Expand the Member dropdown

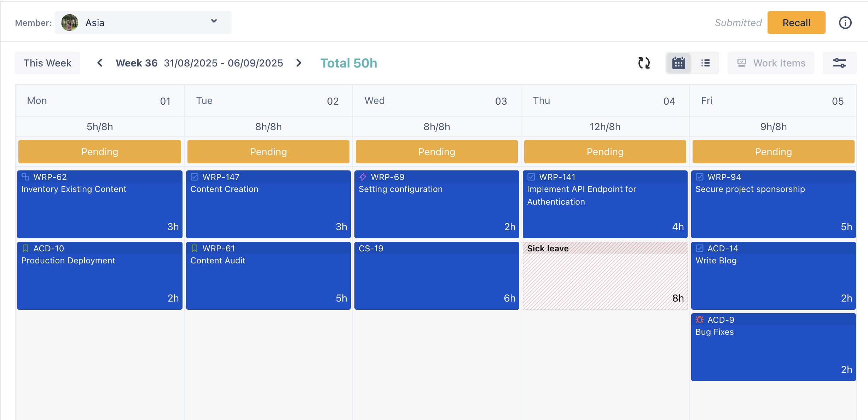coord(214,21)
